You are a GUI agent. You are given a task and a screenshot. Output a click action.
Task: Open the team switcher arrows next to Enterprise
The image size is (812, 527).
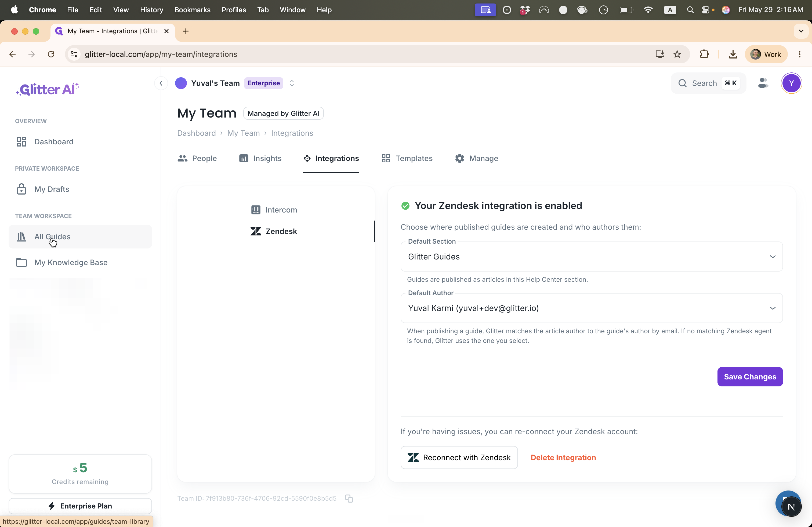coord(292,83)
